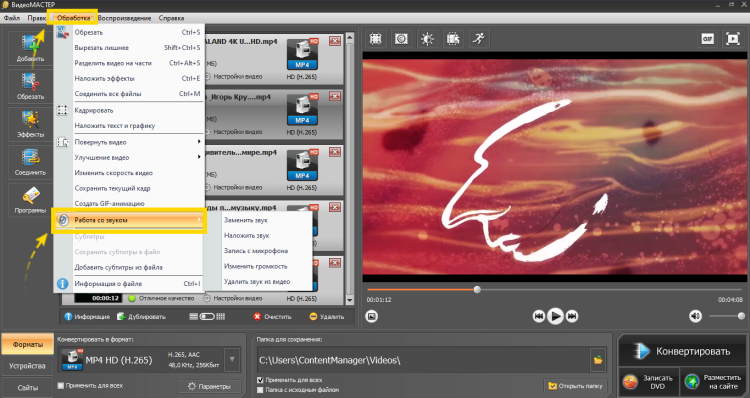
Task: Open the brightness enhancement icon above the preview
Action: pos(427,39)
